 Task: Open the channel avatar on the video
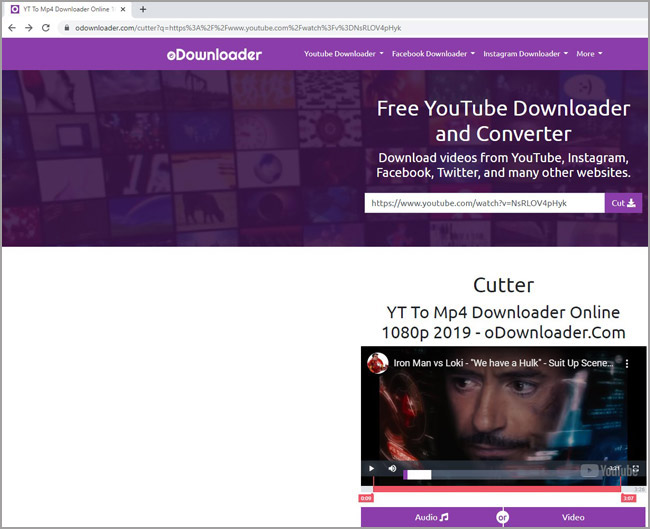378,363
